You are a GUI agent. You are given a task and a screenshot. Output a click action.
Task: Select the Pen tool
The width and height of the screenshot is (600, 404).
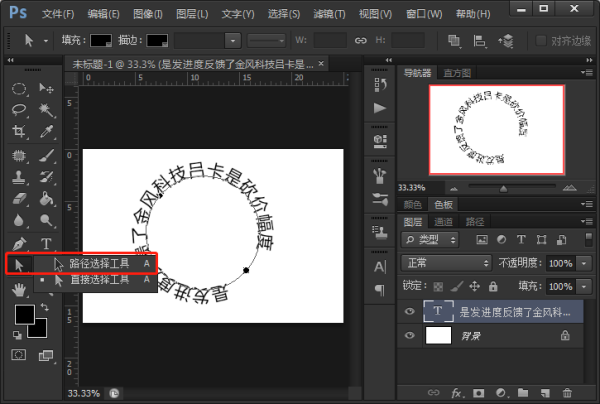tap(19, 244)
